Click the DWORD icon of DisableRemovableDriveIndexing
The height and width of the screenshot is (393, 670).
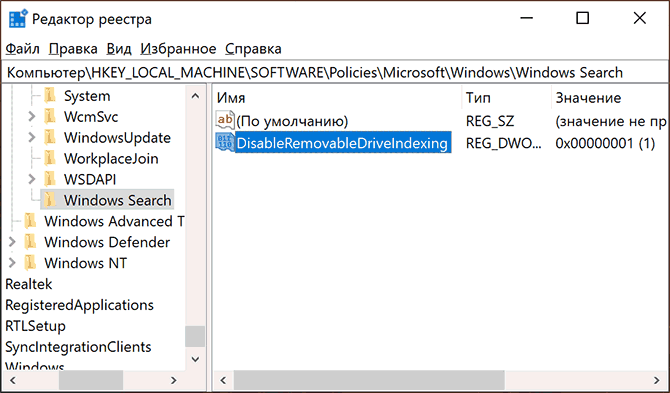coord(225,142)
